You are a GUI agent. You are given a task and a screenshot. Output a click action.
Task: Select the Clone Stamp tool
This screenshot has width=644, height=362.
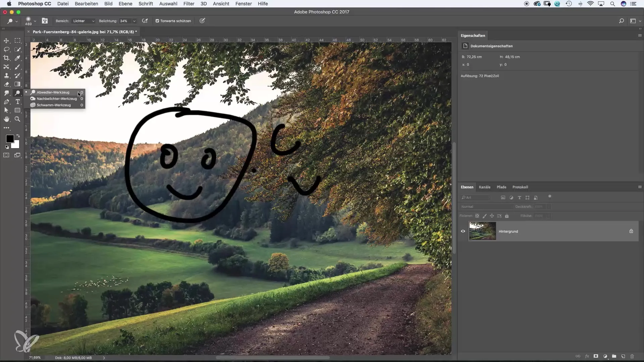tap(6, 75)
